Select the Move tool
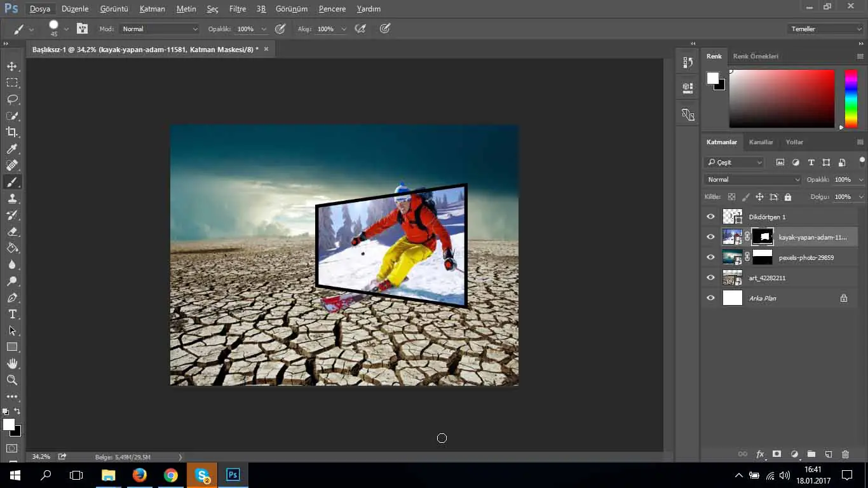This screenshot has width=868, height=488. (x=12, y=67)
